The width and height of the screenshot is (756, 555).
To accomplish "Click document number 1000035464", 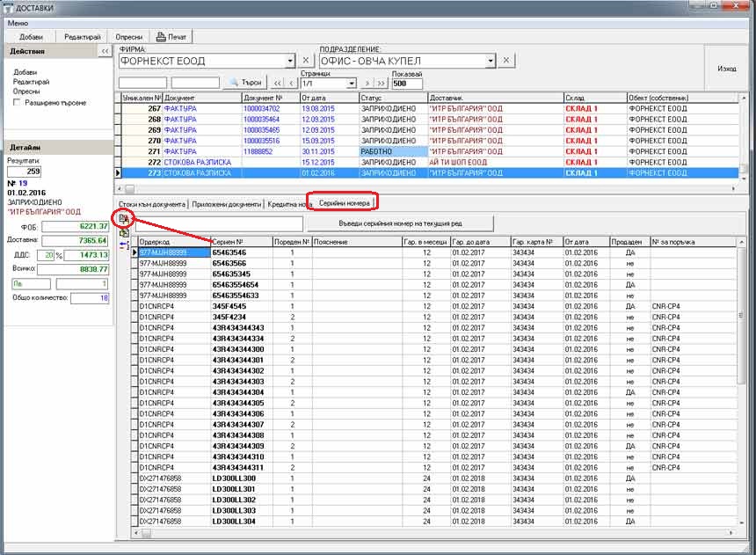I will click(261, 120).
